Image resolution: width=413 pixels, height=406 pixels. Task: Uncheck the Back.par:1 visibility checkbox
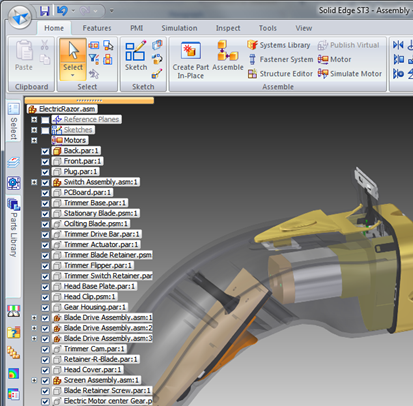tap(45, 151)
